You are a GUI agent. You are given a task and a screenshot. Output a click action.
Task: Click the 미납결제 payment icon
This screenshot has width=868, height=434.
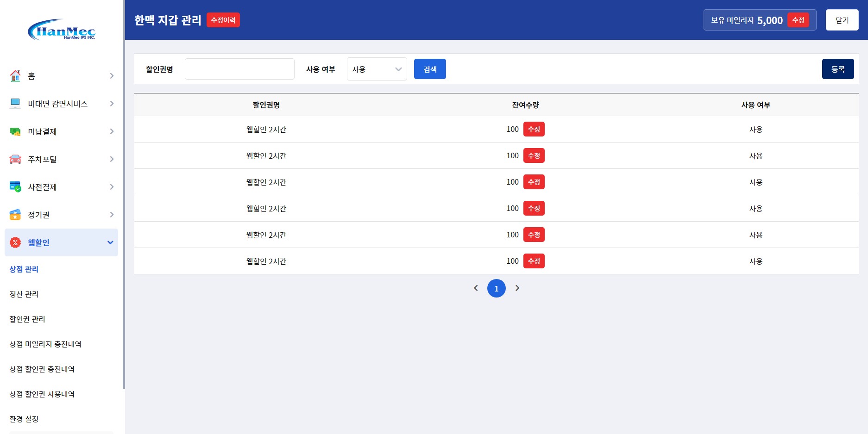14,131
